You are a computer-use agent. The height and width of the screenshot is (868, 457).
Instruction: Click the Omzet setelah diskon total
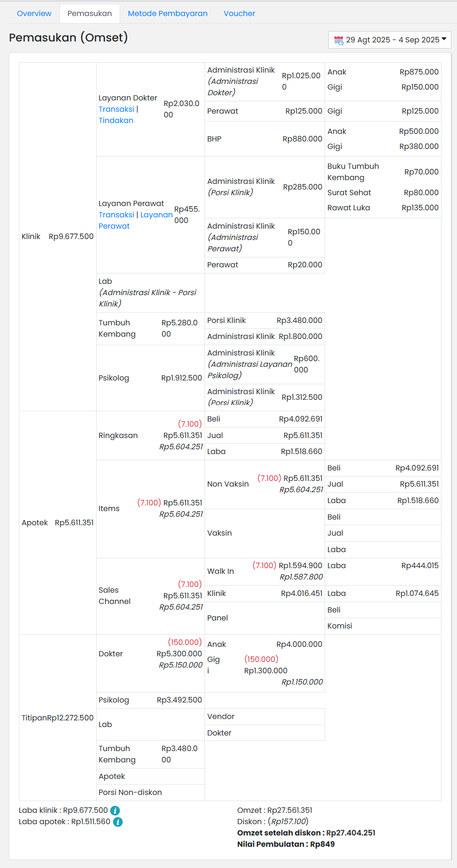click(306, 833)
